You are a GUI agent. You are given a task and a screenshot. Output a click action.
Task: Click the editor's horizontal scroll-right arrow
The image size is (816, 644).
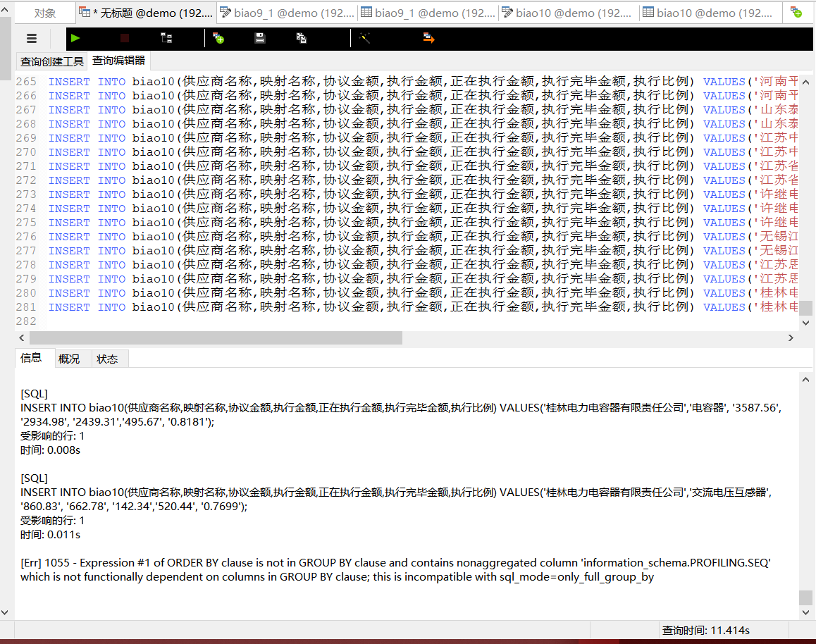click(x=791, y=338)
